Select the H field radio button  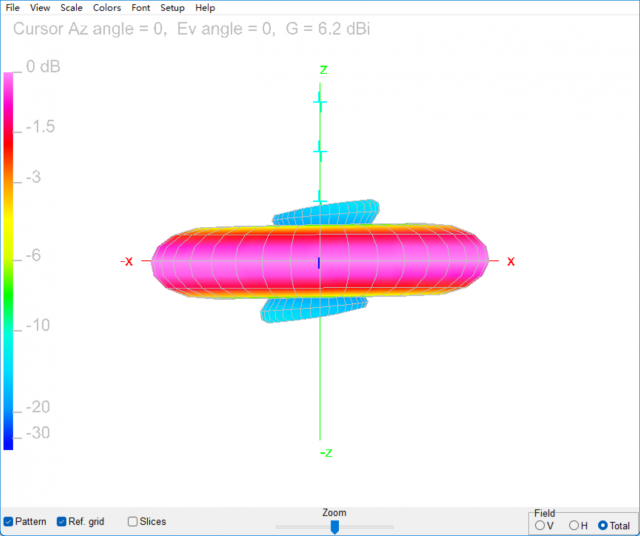click(573, 525)
